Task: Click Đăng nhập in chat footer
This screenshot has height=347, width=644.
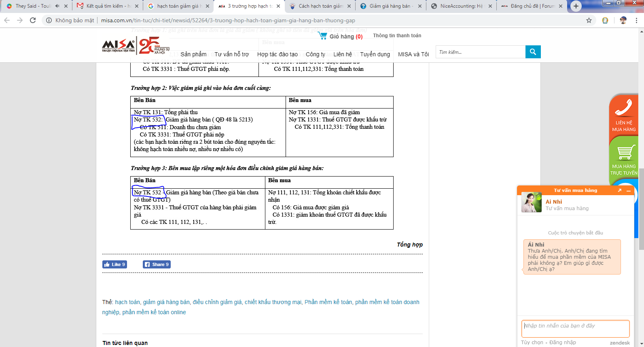Action: (562, 343)
